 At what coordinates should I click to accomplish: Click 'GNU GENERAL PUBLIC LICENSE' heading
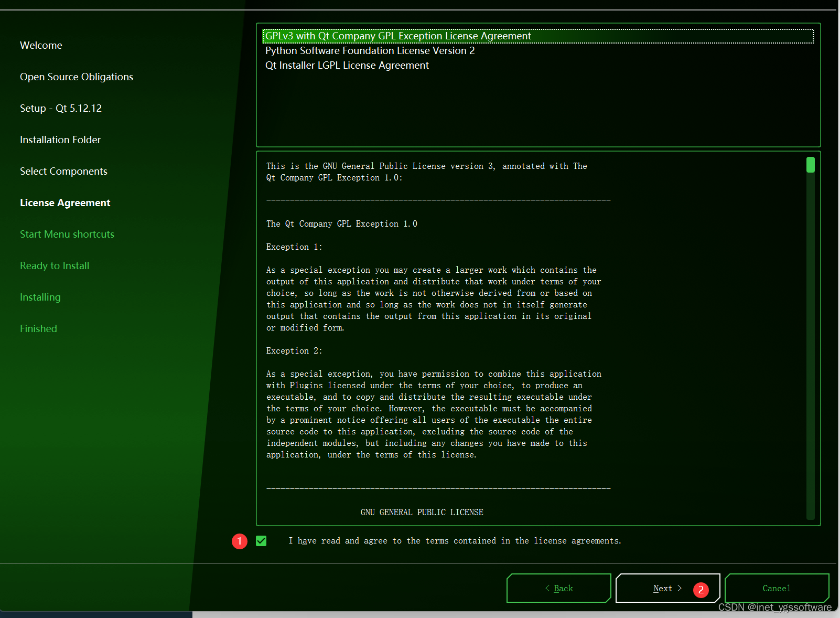click(422, 513)
